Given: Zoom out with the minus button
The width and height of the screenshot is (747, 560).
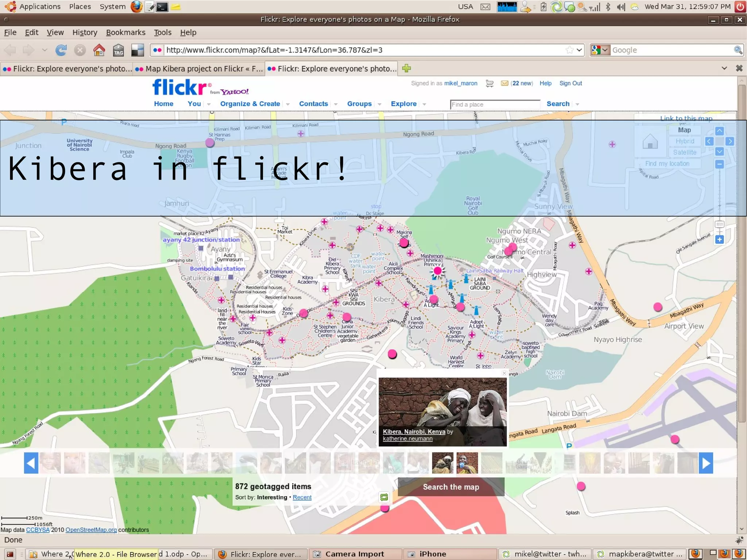Looking at the screenshot, I should [x=719, y=164].
